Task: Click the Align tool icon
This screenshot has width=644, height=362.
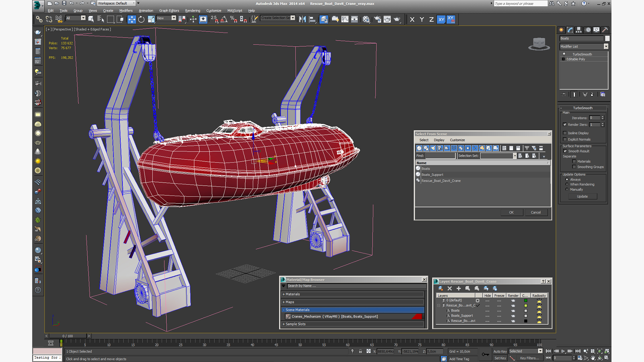Action: click(312, 19)
